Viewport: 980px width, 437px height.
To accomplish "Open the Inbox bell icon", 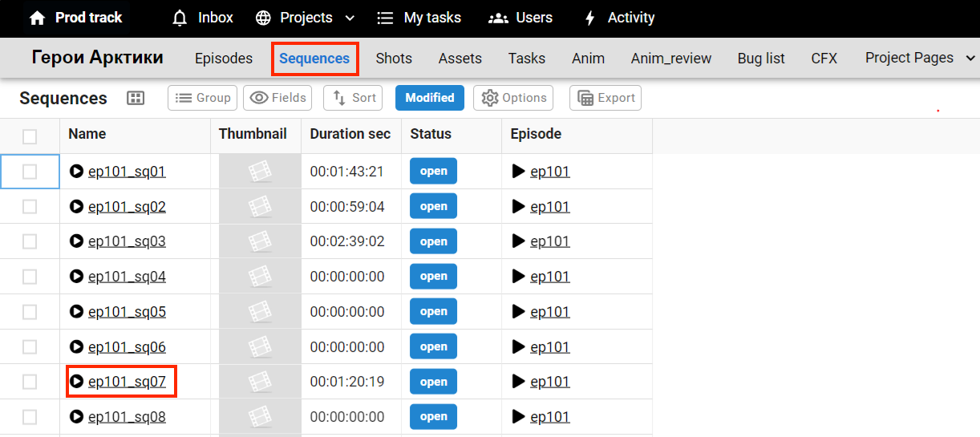I will (180, 18).
